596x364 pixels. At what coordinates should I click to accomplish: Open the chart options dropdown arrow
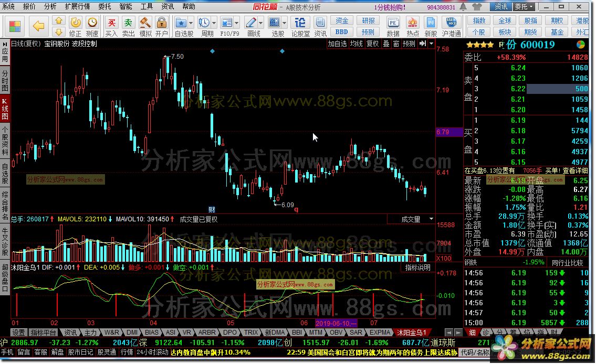tap(431, 44)
